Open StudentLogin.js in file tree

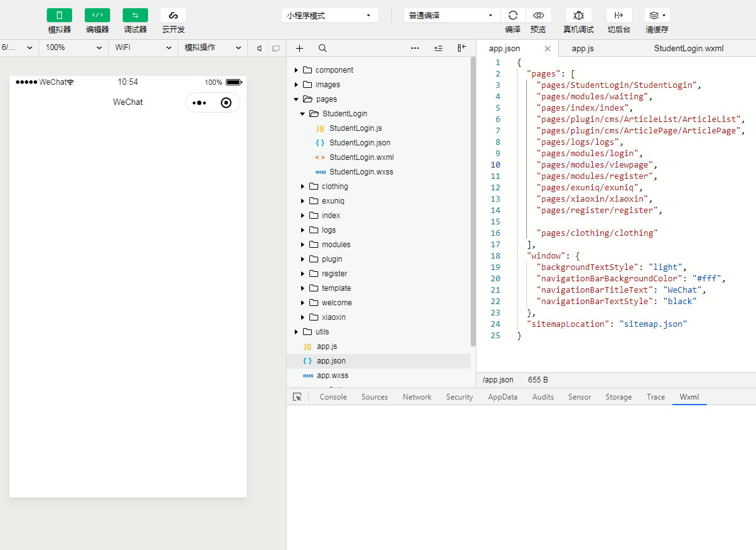pyautogui.click(x=355, y=128)
